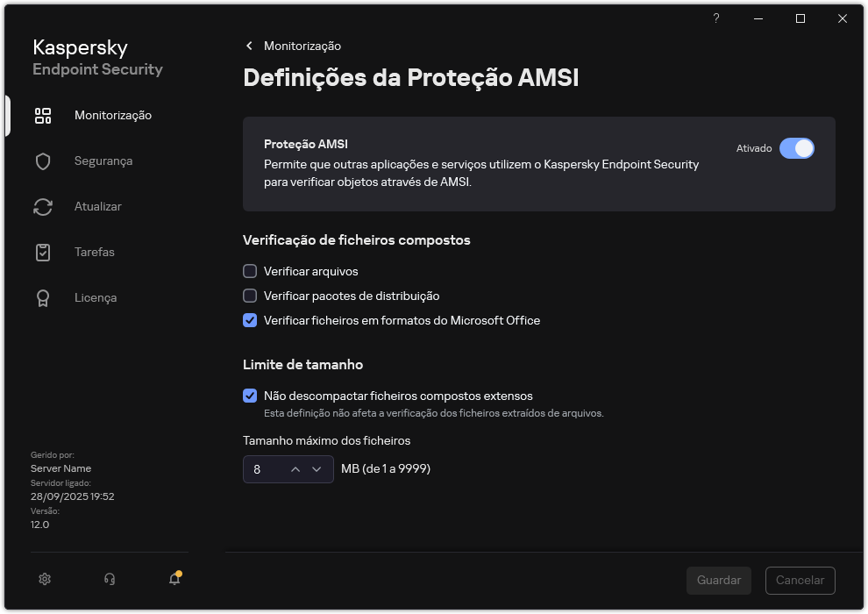Click Cancelar to discard changes

coord(800,581)
